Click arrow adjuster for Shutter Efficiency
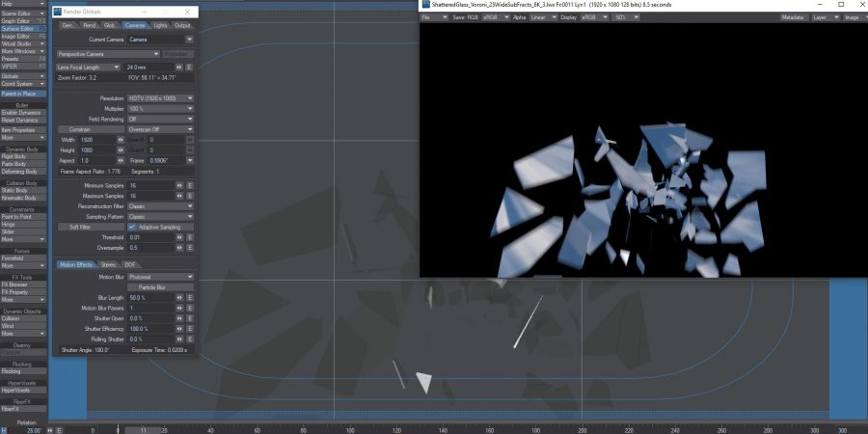868x434 pixels. (179, 329)
